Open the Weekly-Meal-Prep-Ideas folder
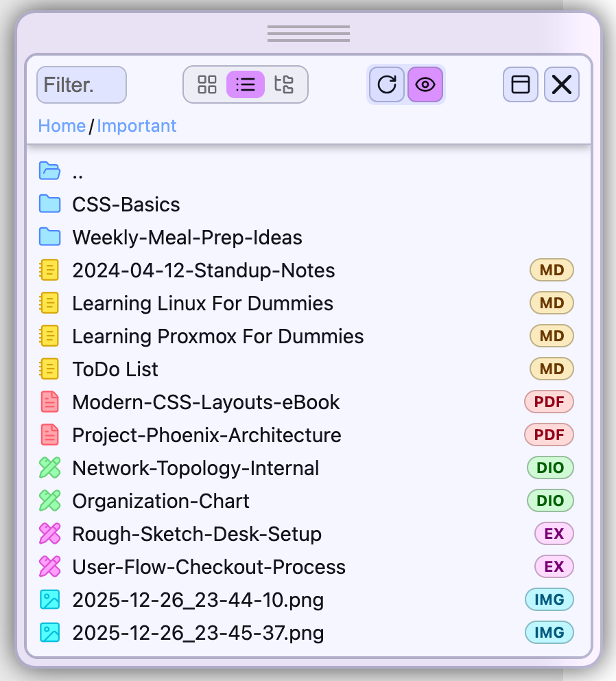Viewport: 616px width, 681px height. 187,238
